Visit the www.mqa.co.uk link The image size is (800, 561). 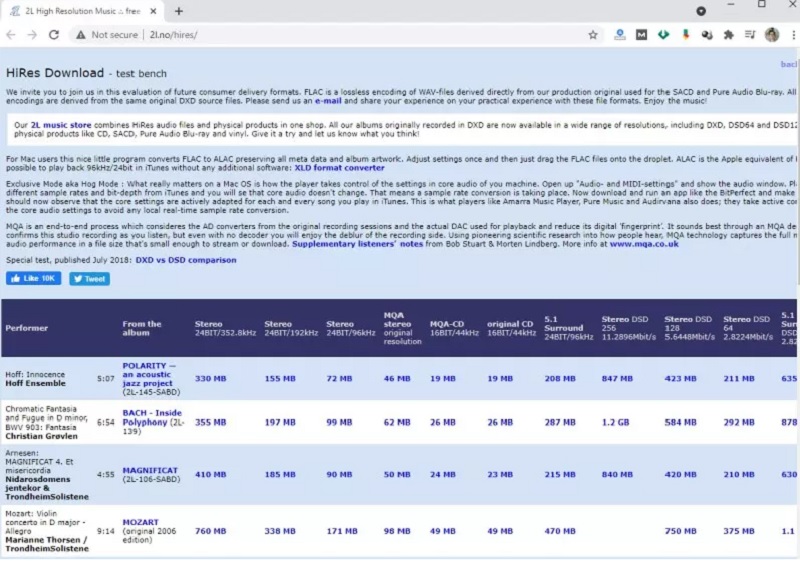pyautogui.click(x=644, y=244)
